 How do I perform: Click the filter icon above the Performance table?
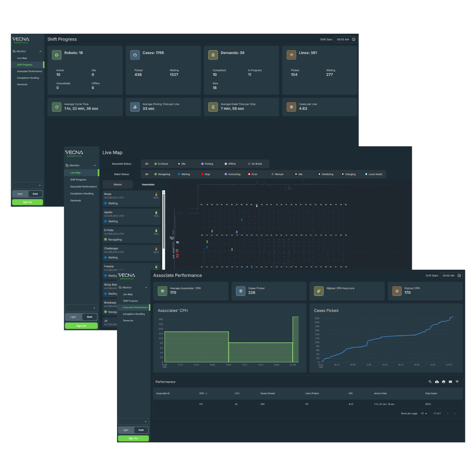(457, 382)
